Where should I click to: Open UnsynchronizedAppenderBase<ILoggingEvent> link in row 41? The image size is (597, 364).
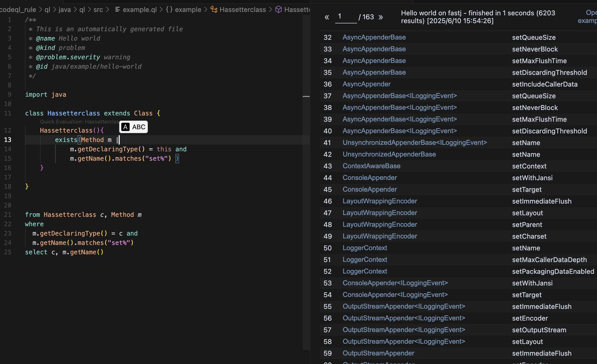(415, 142)
